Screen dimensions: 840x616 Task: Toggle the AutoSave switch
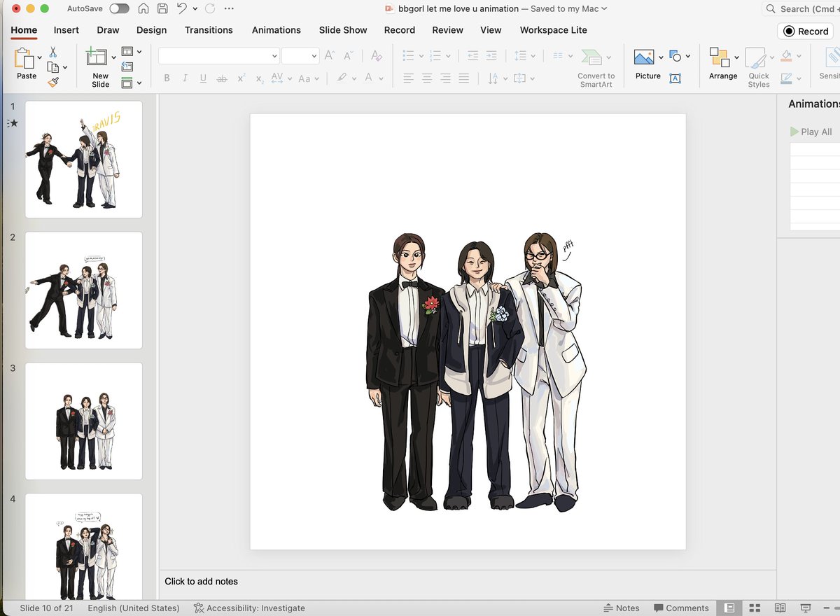pyautogui.click(x=119, y=9)
